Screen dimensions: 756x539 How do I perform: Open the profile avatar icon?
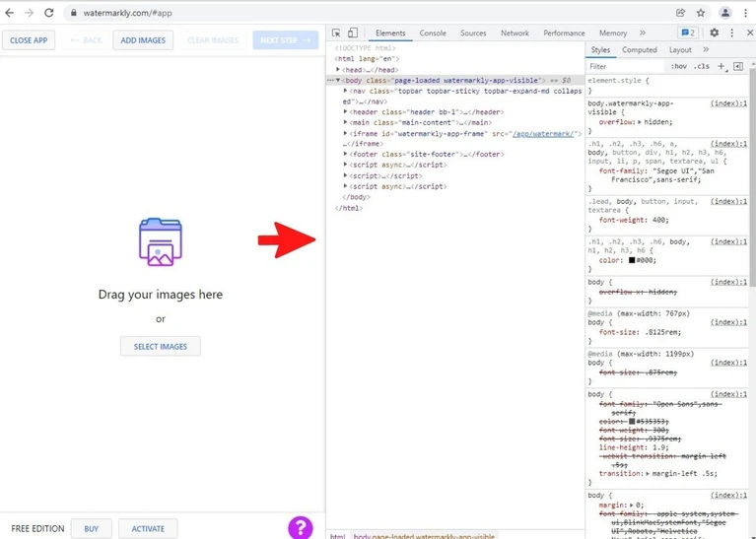click(x=725, y=13)
